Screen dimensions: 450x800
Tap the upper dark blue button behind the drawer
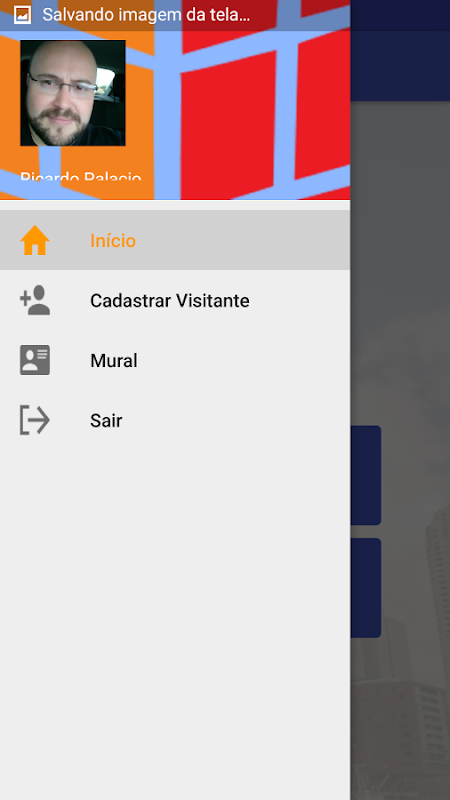coord(366,475)
